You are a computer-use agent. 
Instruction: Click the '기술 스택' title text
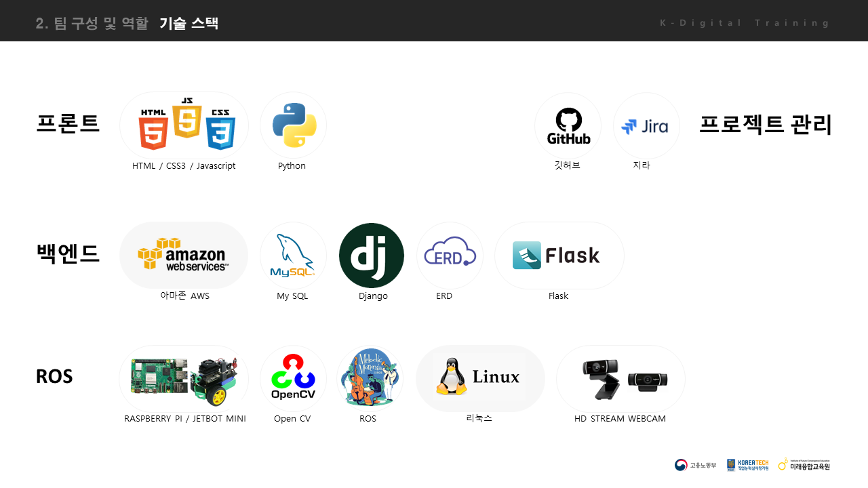point(189,24)
